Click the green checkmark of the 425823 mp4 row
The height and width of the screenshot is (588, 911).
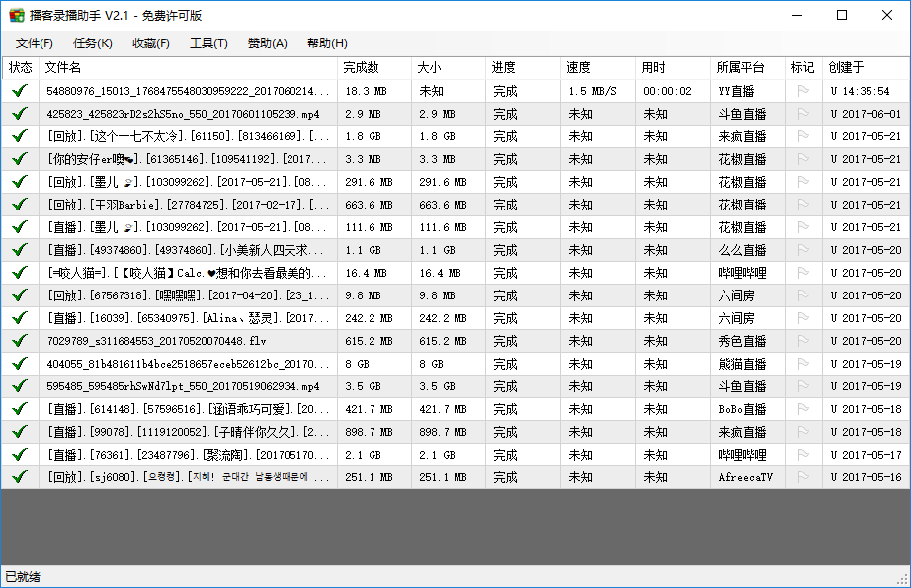coord(20,114)
